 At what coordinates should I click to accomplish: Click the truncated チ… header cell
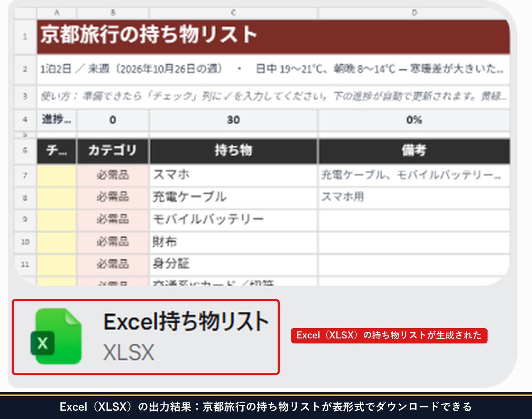[57, 151]
